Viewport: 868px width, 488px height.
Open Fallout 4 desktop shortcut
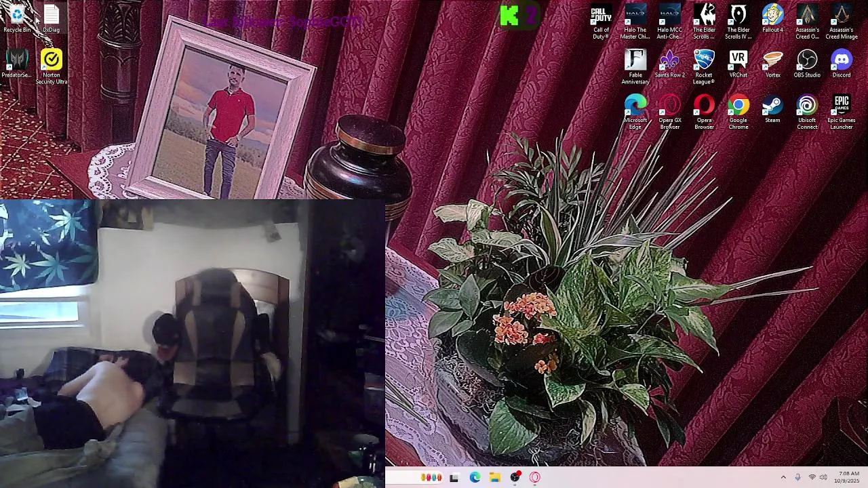[772, 18]
